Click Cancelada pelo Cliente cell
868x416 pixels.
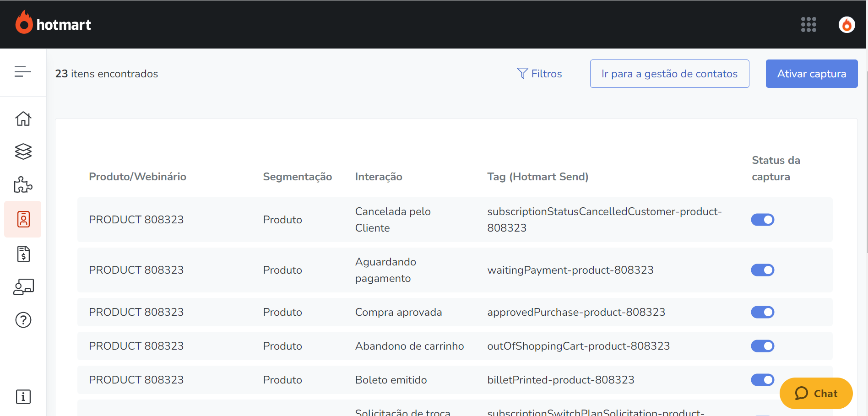(x=393, y=220)
